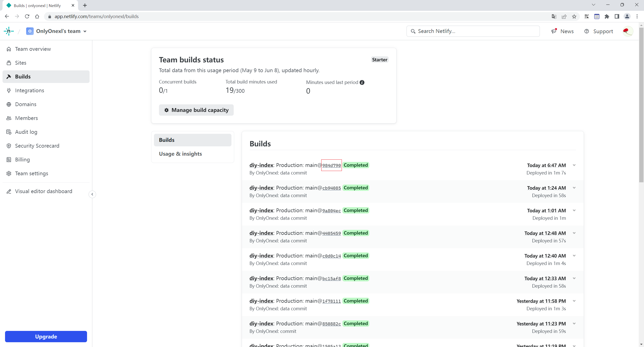
Task: Open a new browser tab
Action: click(85, 5)
